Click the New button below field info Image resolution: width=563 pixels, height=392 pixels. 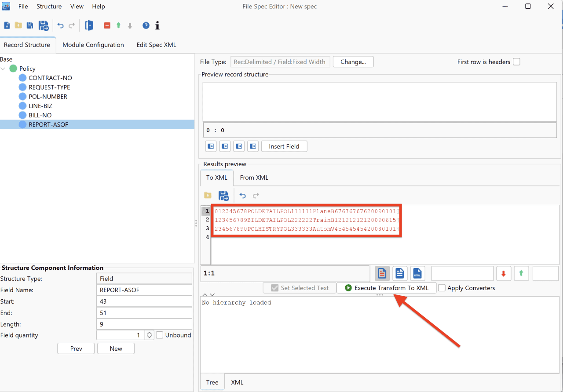click(116, 348)
